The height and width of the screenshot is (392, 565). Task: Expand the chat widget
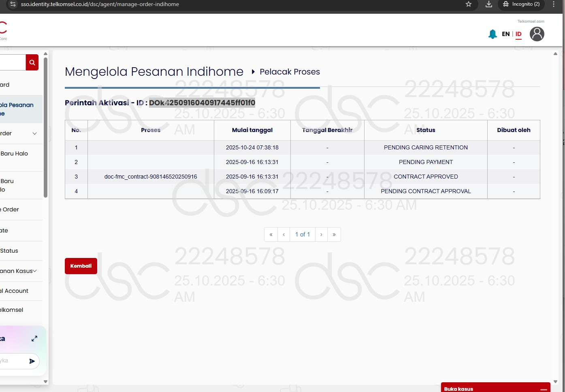[34, 339]
